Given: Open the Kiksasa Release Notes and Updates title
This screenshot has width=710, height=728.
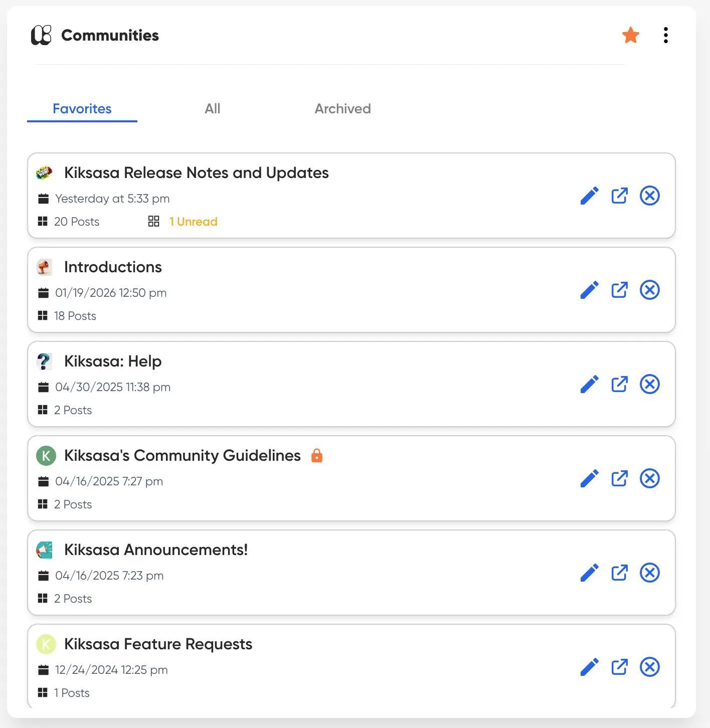Looking at the screenshot, I should [x=197, y=172].
